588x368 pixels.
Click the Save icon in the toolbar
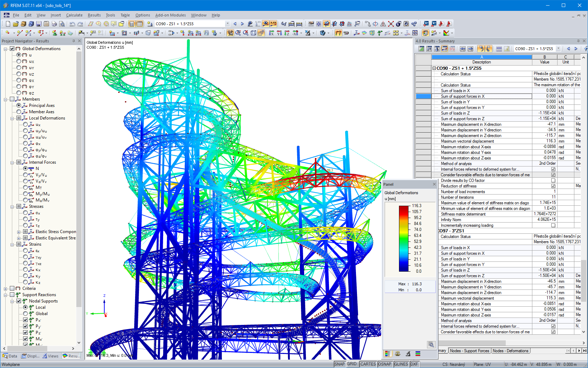(x=38, y=24)
